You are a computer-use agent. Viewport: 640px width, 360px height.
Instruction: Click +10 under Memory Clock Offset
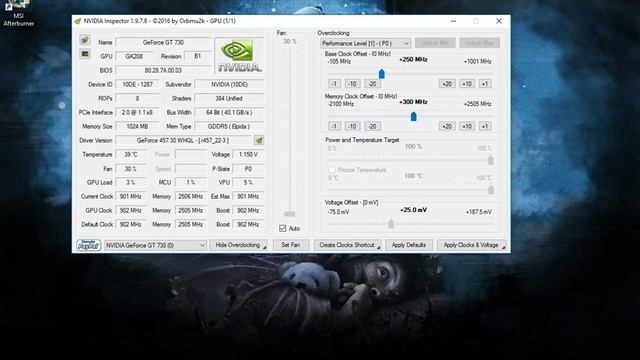click(467, 126)
